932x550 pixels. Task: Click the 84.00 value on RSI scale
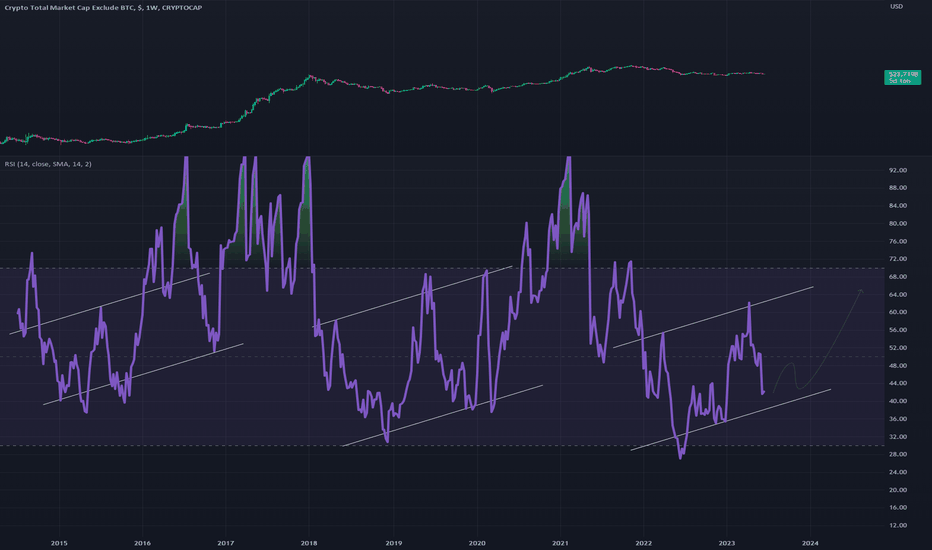(x=898, y=206)
